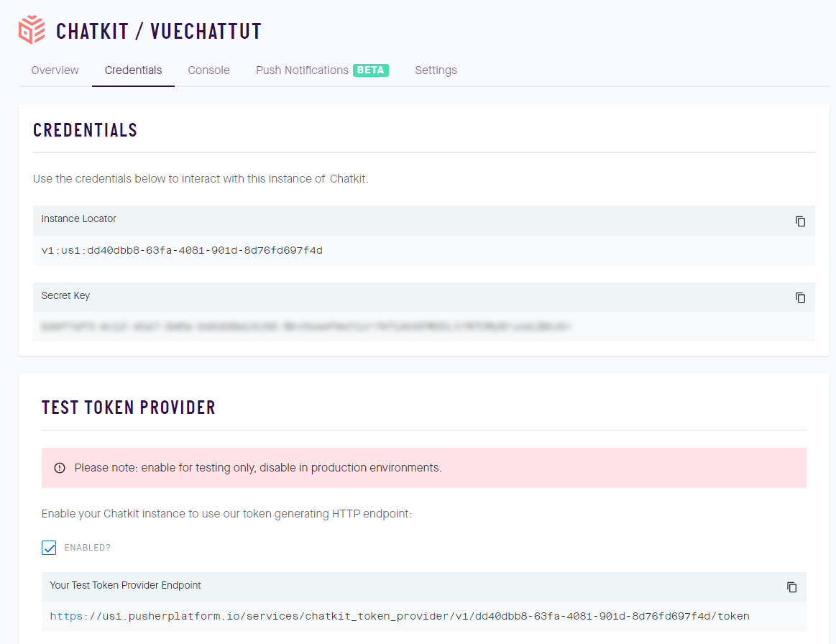Click the Secret Key label
Image resolution: width=836 pixels, height=644 pixels.
[x=65, y=295]
